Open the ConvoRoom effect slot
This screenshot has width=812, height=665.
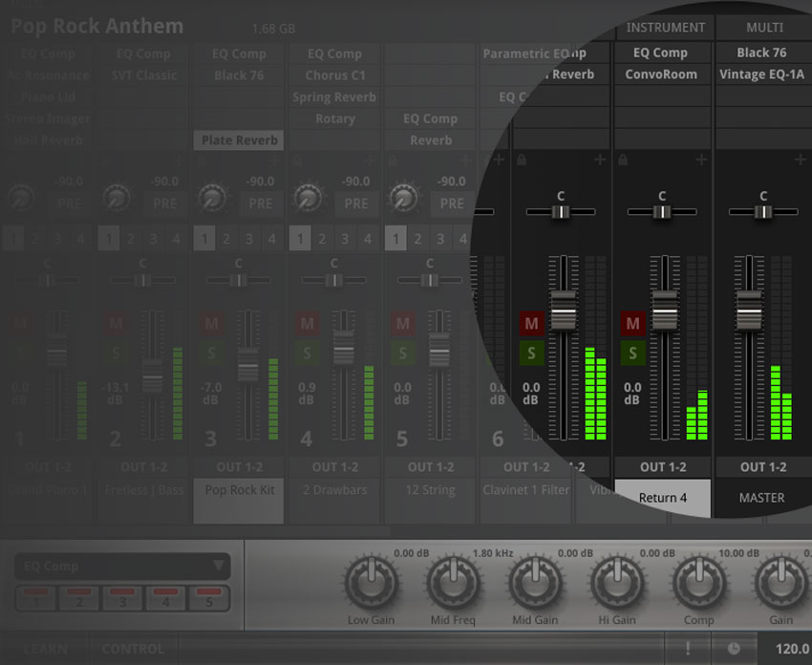(662, 73)
